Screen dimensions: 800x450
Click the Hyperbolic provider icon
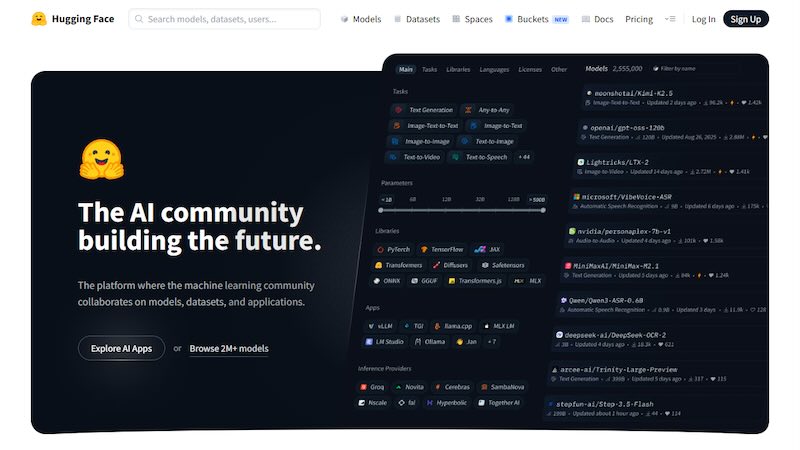430,403
